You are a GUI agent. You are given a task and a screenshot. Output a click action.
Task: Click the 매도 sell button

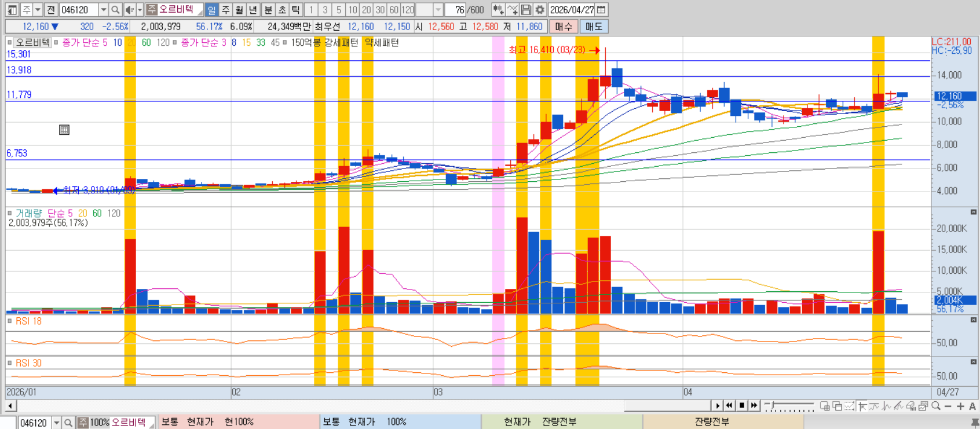point(594,27)
